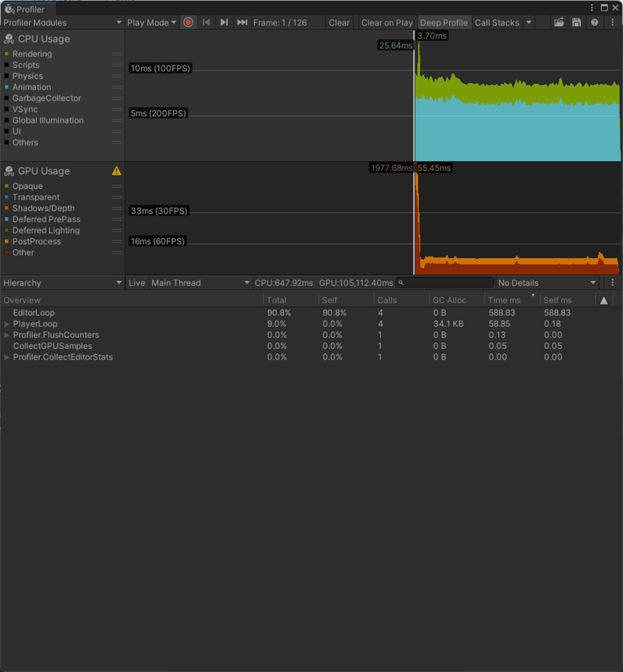Go to previous frame
The width and height of the screenshot is (623, 672).
pyautogui.click(x=206, y=23)
